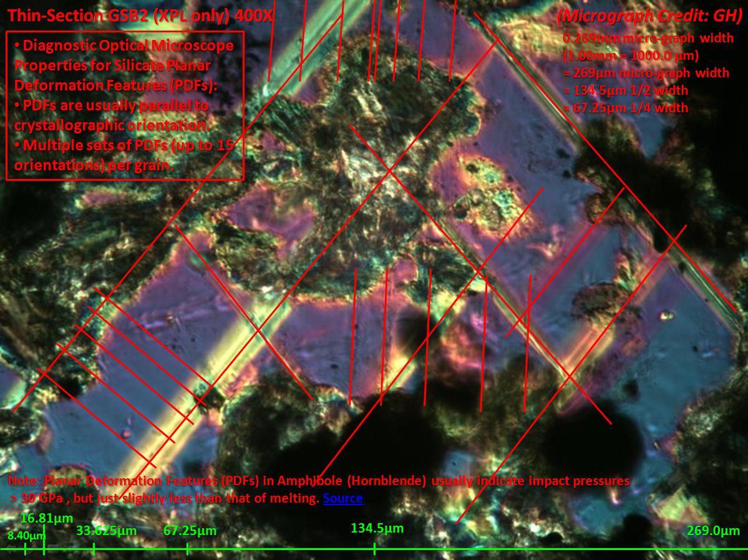Click the green '134.5µm' scale label

[x=377, y=529]
